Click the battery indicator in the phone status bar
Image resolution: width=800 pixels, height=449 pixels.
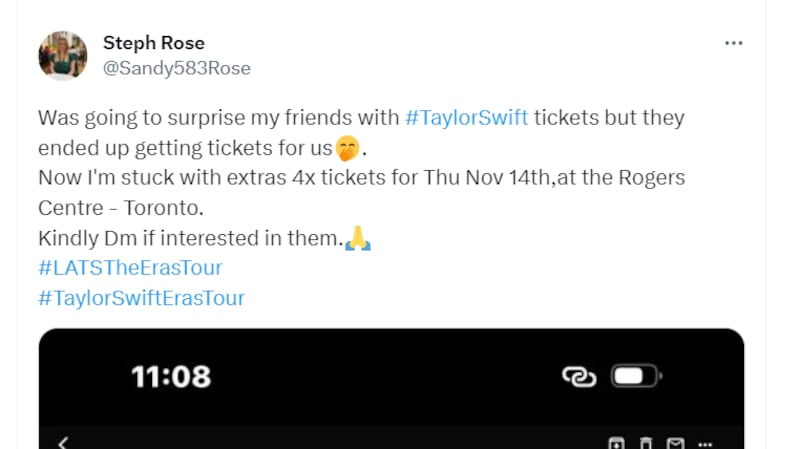[x=636, y=376]
